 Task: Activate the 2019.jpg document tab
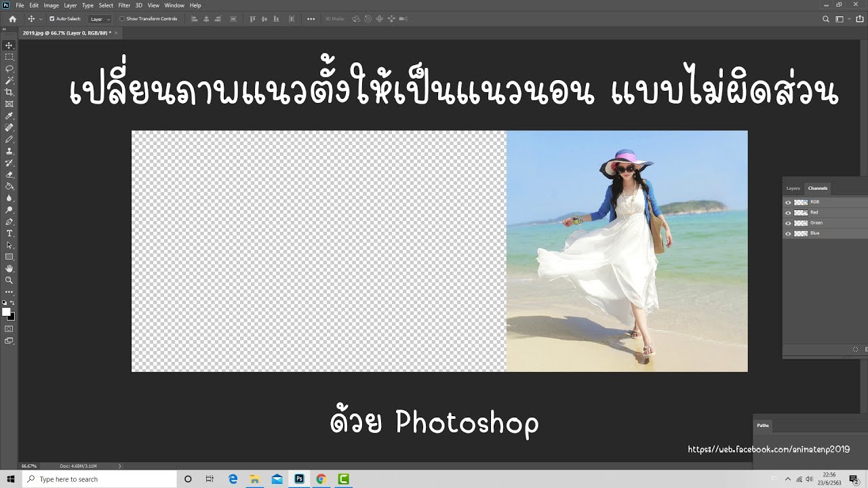click(66, 33)
